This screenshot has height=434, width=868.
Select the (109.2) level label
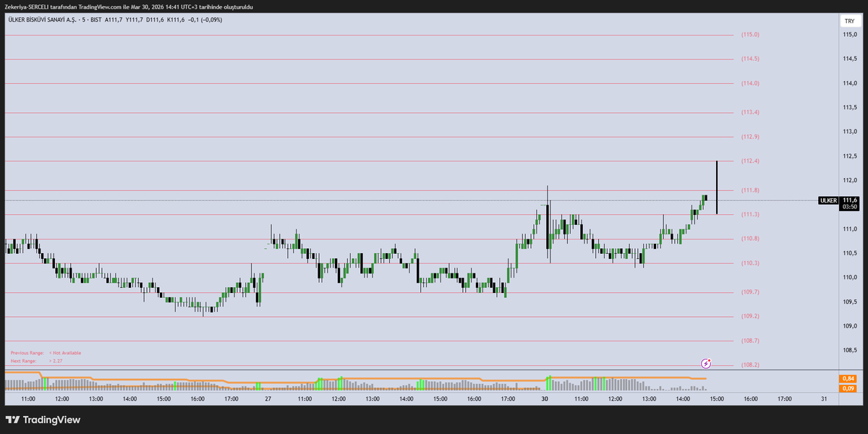(x=750, y=316)
